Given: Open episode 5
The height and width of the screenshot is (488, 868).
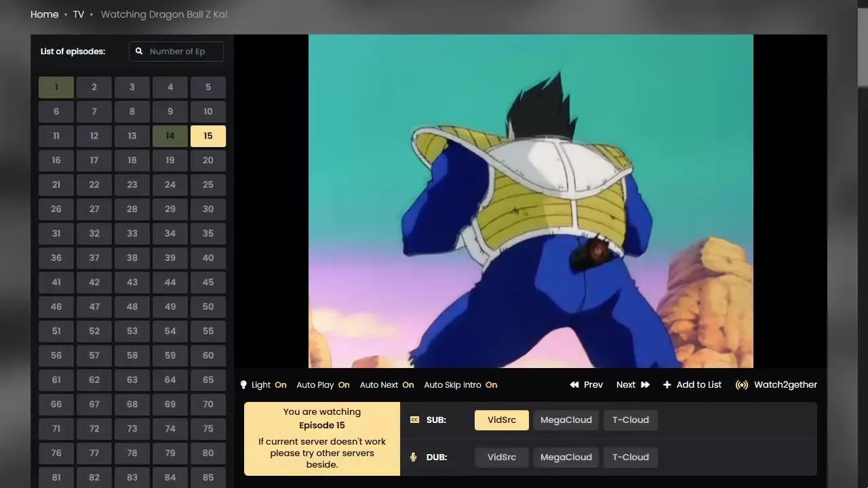Looking at the screenshot, I should tap(208, 87).
